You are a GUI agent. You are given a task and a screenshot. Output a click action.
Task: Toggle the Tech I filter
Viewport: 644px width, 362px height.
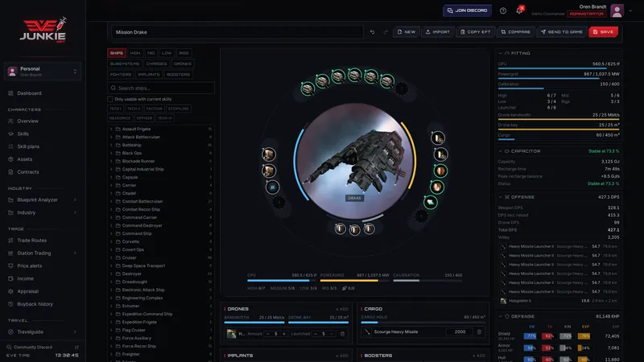pyautogui.click(x=115, y=109)
